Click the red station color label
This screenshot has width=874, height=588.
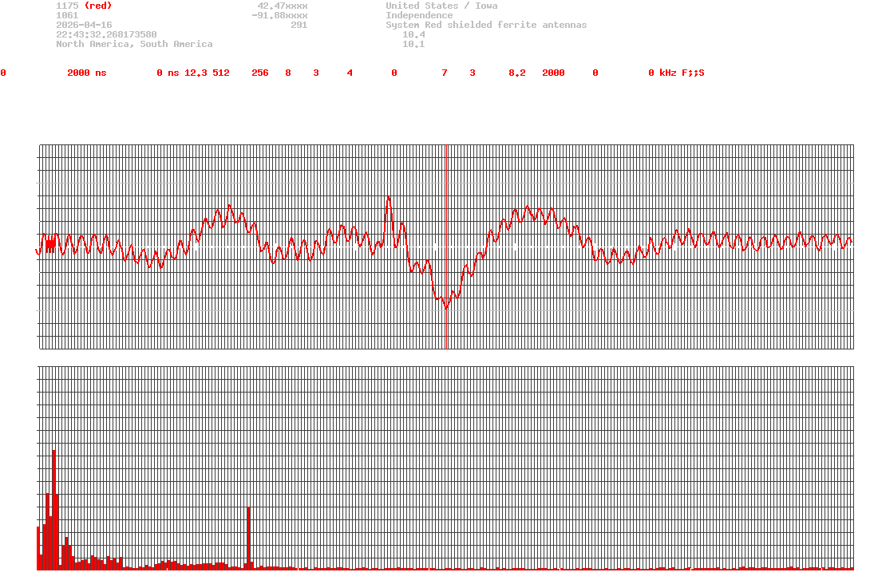tap(98, 6)
